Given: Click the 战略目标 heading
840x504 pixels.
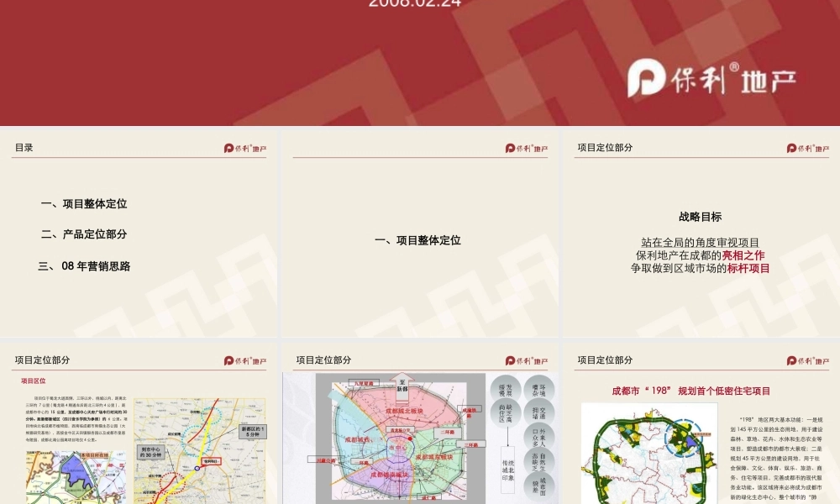Looking at the screenshot, I should pyautogui.click(x=701, y=217).
